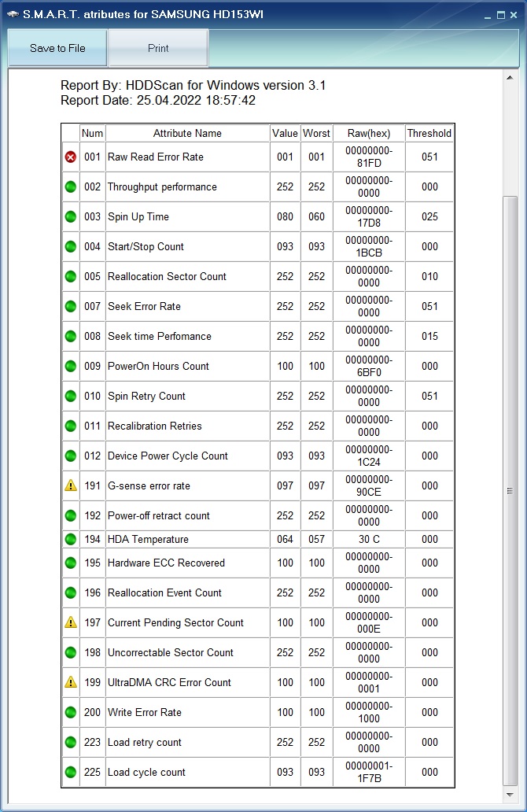Click the Threshold column header
The height and width of the screenshot is (812, 527).
pos(429,133)
